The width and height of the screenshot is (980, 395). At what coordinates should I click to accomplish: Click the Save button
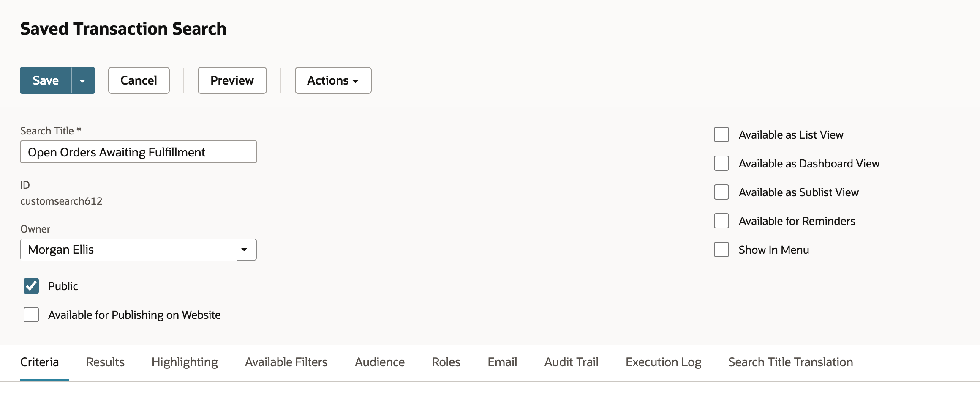click(46, 80)
